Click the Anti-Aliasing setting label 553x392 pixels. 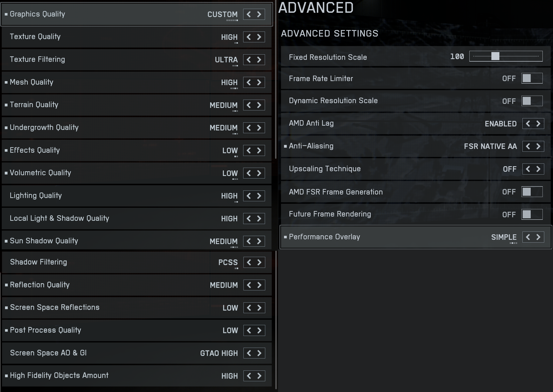(311, 146)
